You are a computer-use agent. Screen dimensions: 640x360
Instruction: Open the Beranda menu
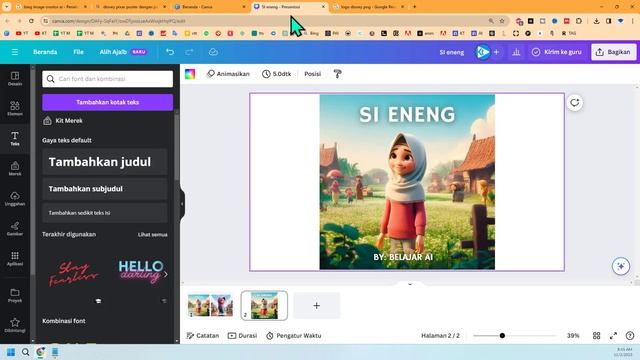click(x=45, y=52)
